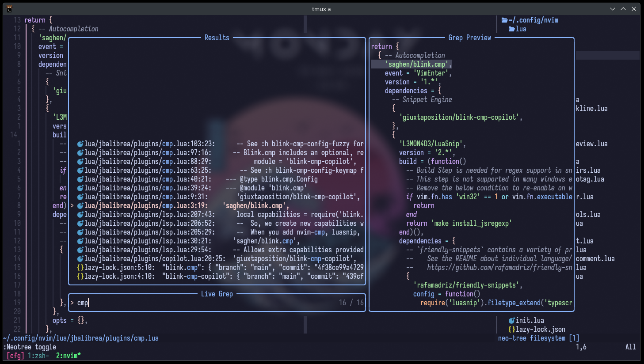Collapse the ~/.config/nvim root in neo-tree
644x364 pixels.
pos(533,20)
